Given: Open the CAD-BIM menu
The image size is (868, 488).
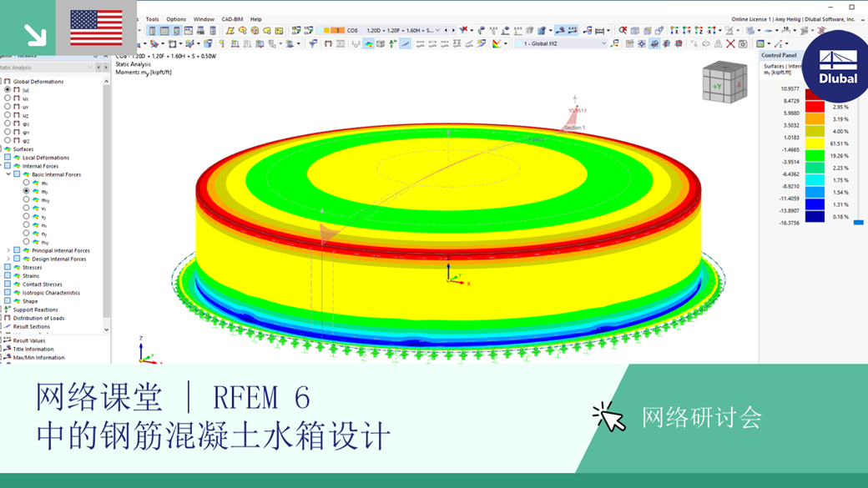Looking at the screenshot, I should click(x=233, y=19).
